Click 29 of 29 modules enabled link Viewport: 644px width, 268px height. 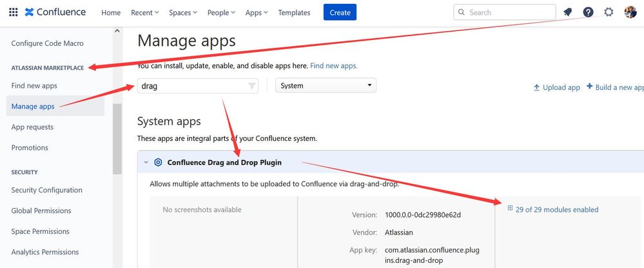coord(557,209)
